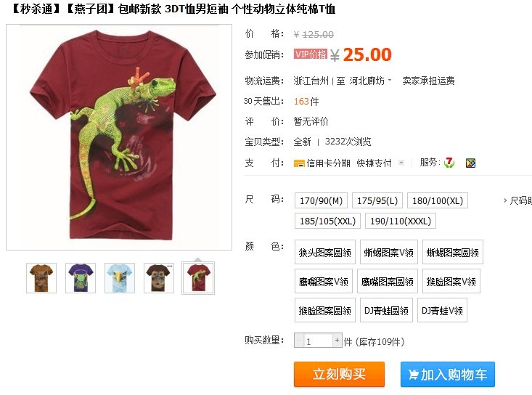Expand the 快捷支付 payment options arrow
This screenshot has width=532, height=395.
[401, 163]
